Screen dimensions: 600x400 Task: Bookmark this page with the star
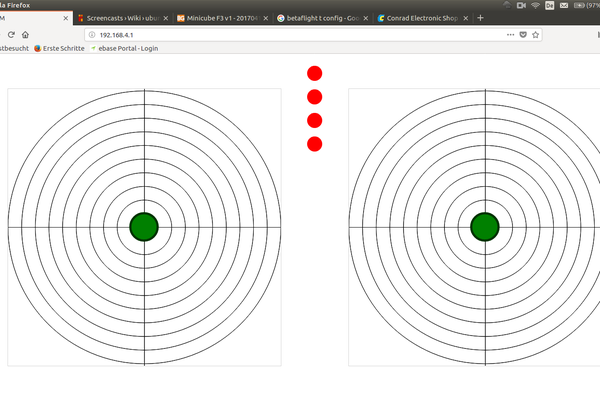[x=535, y=35]
